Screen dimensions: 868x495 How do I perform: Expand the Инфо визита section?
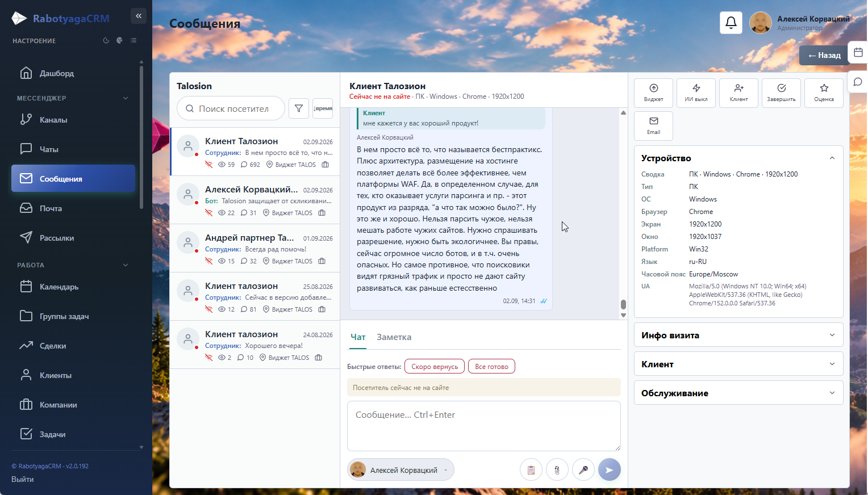[x=738, y=335]
